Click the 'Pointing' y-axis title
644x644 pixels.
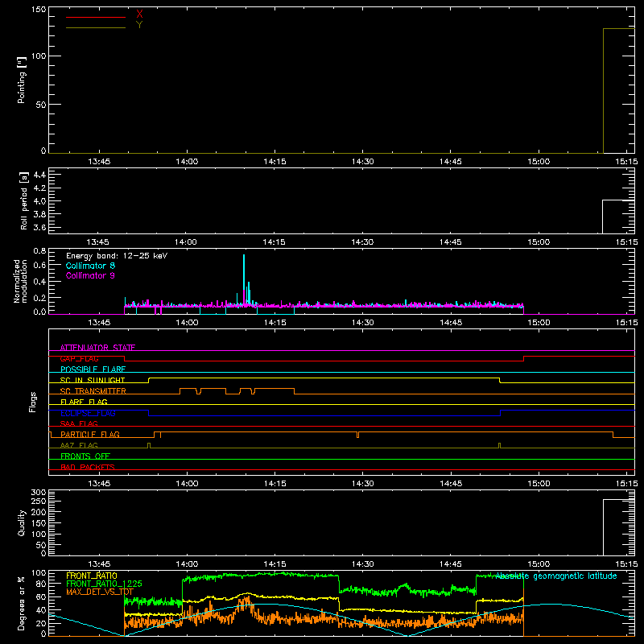pos(22,80)
